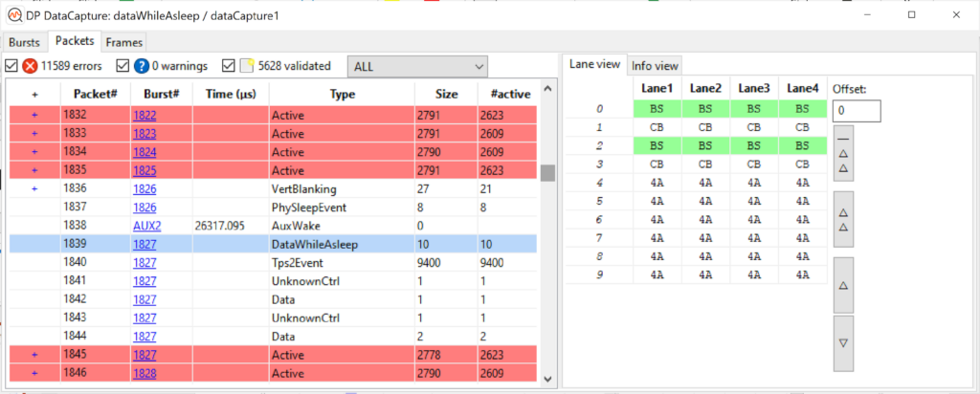Click the DP DataCapture app icon in title bar
The width and height of the screenshot is (980, 394).
click(13, 14)
